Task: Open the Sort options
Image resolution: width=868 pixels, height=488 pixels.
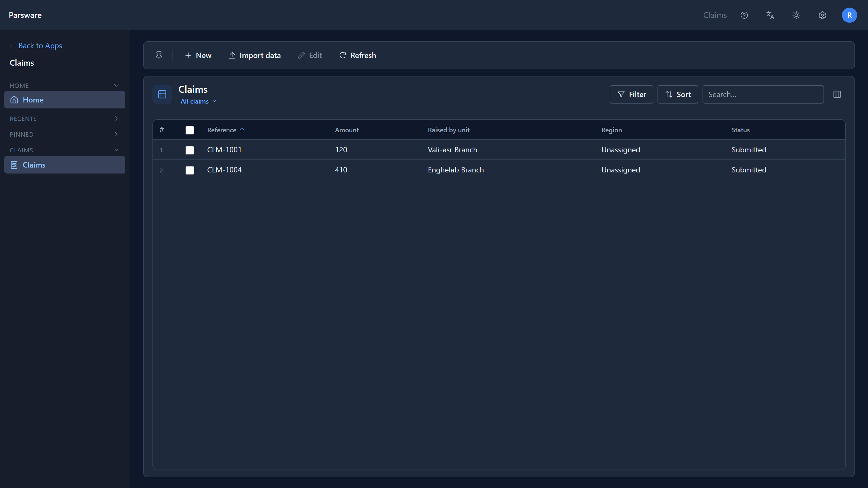Action: (x=678, y=94)
